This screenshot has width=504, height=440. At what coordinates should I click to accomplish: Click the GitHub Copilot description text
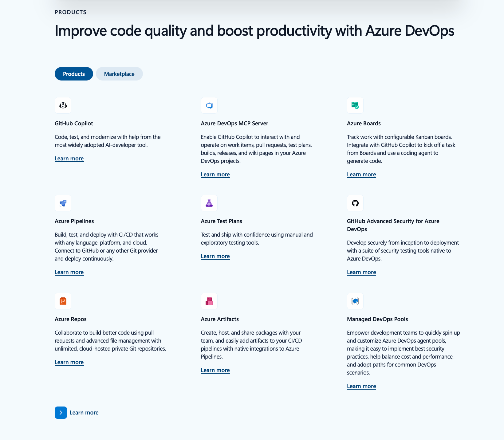click(108, 141)
